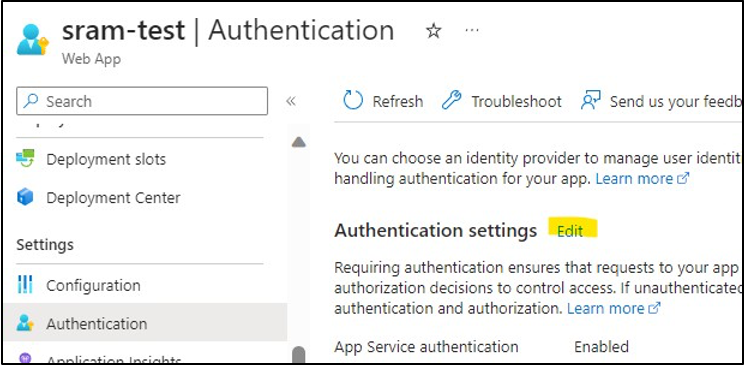The width and height of the screenshot is (744, 366).
Task: Click the sidebar scrollbar thumb
Action: tap(298, 355)
